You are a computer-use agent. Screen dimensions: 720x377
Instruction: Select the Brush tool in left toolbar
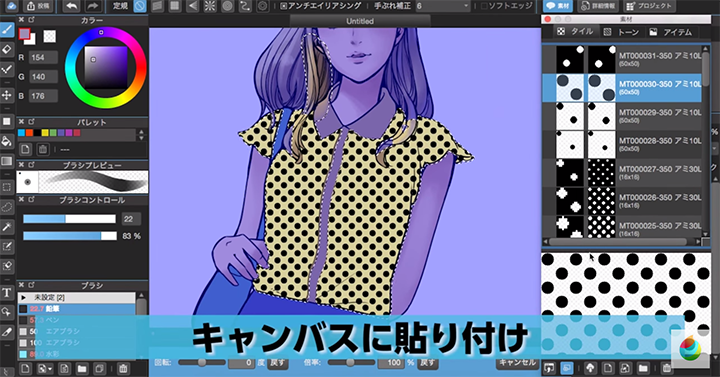pos(7,30)
